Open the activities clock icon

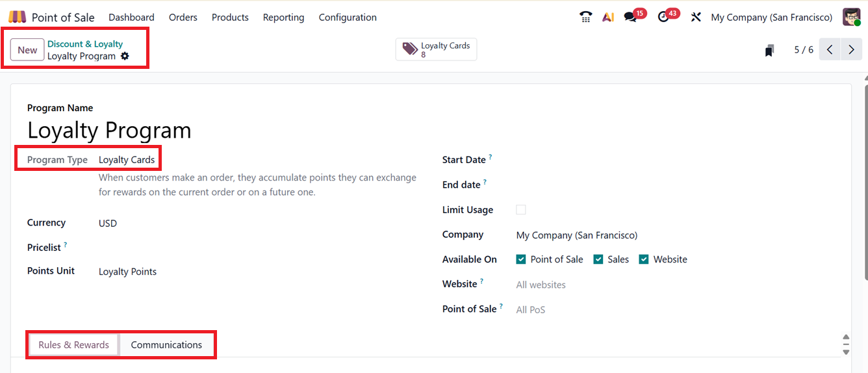pos(663,18)
